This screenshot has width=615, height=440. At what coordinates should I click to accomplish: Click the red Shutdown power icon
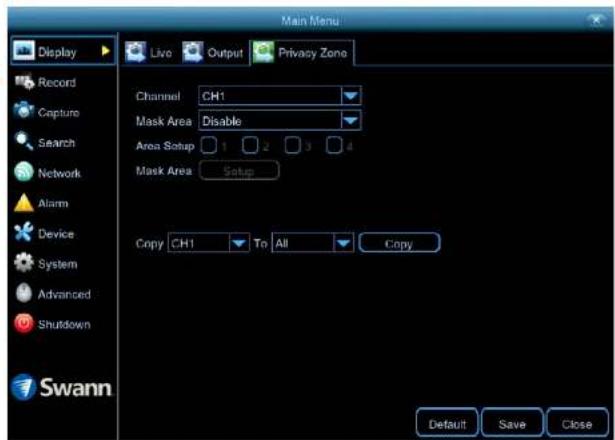[24, 324]
